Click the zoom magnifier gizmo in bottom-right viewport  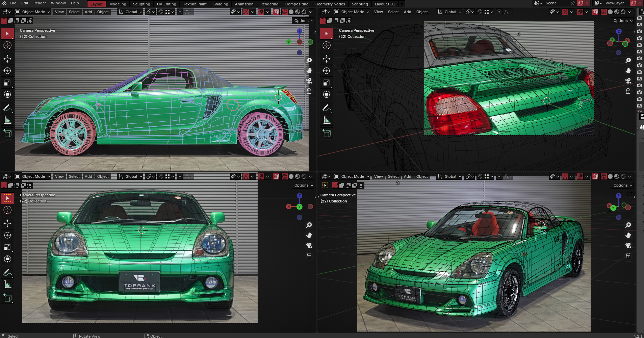pos(628,225)
